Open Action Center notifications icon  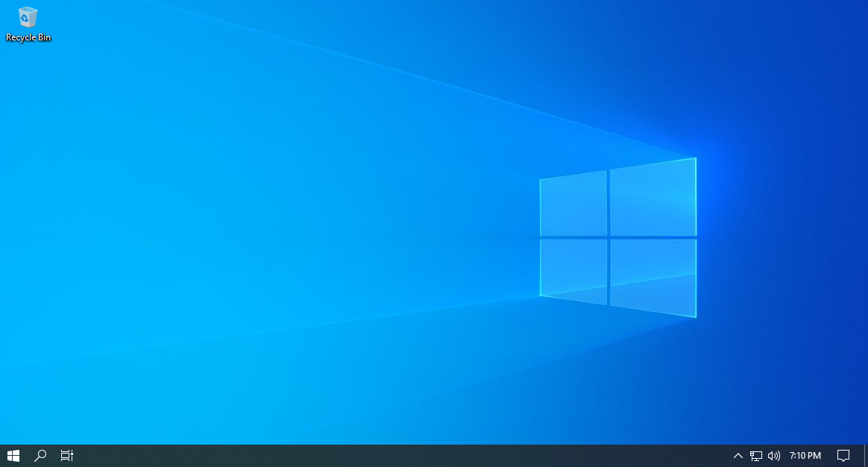(x=843, y=455)
